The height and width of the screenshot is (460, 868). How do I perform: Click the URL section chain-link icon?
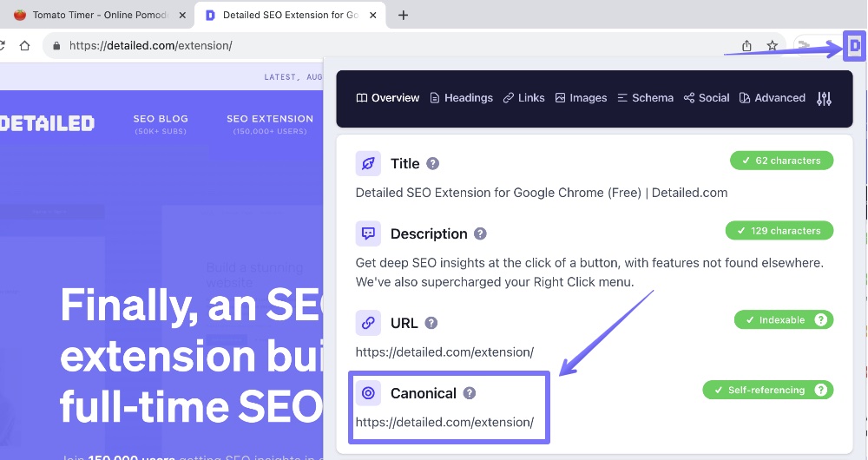pyautogui.click(x=368, y=323)
